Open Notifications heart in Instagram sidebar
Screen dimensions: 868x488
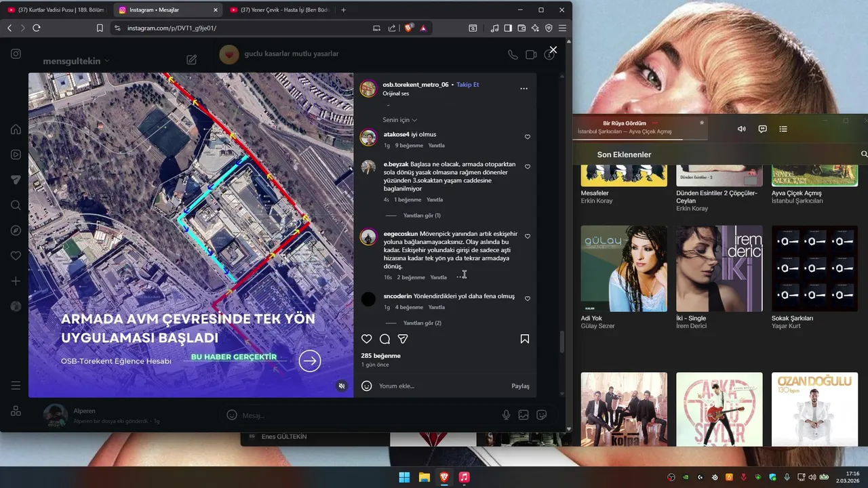point(16,256)
